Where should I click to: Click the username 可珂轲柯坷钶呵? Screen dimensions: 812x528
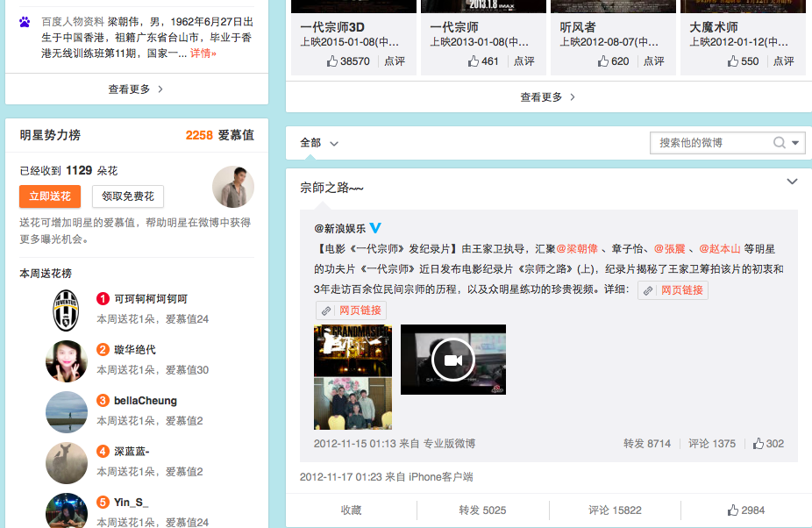click(x=151, y=299)
